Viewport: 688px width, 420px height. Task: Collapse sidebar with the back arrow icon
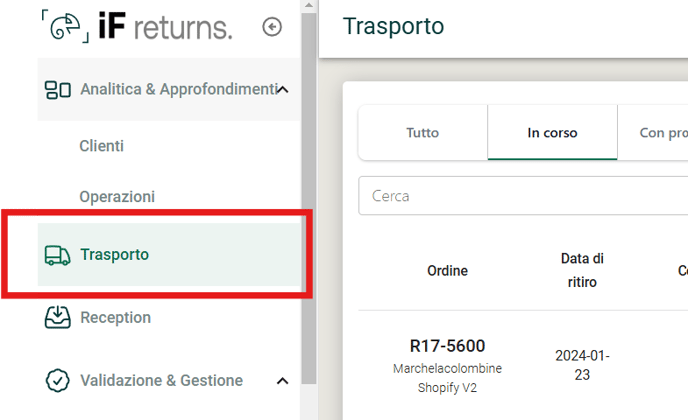point(272,27)
